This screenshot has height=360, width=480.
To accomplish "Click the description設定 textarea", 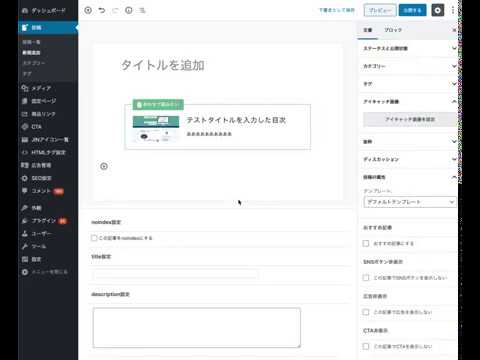I will (x=197, y=328).
